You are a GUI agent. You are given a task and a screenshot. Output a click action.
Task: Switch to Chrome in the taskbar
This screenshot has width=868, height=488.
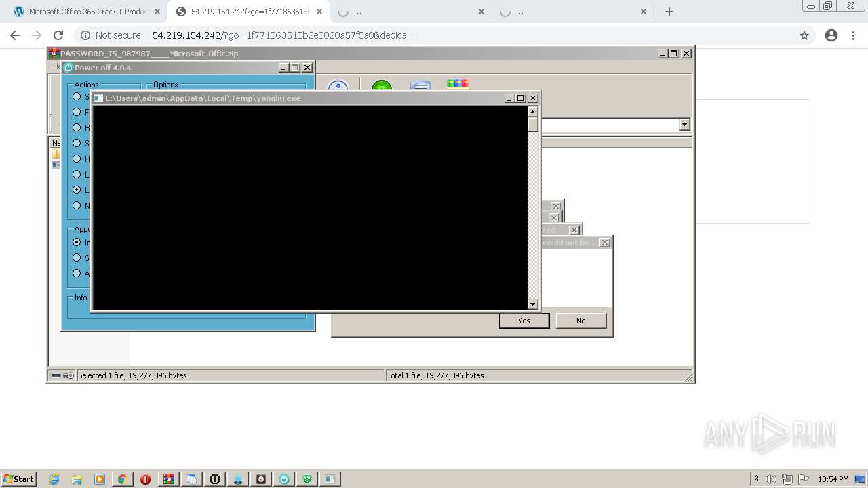122,479
